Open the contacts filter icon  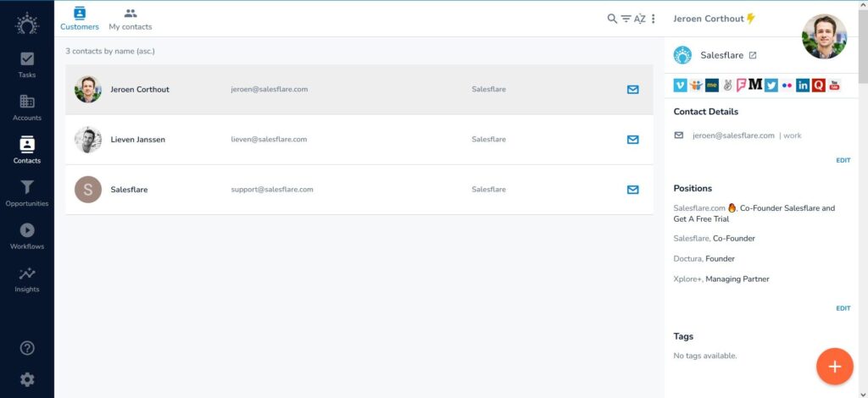pos(626,19)
